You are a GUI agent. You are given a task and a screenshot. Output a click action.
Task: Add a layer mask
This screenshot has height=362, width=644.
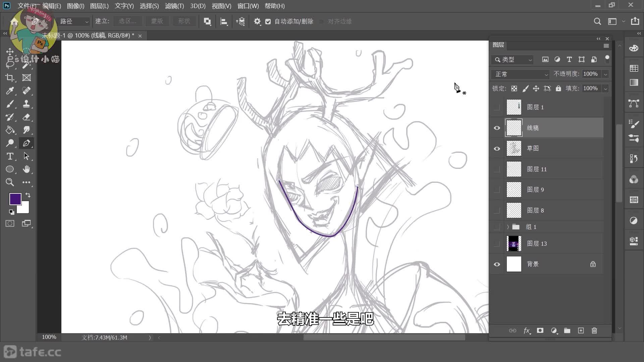(540, 331)
